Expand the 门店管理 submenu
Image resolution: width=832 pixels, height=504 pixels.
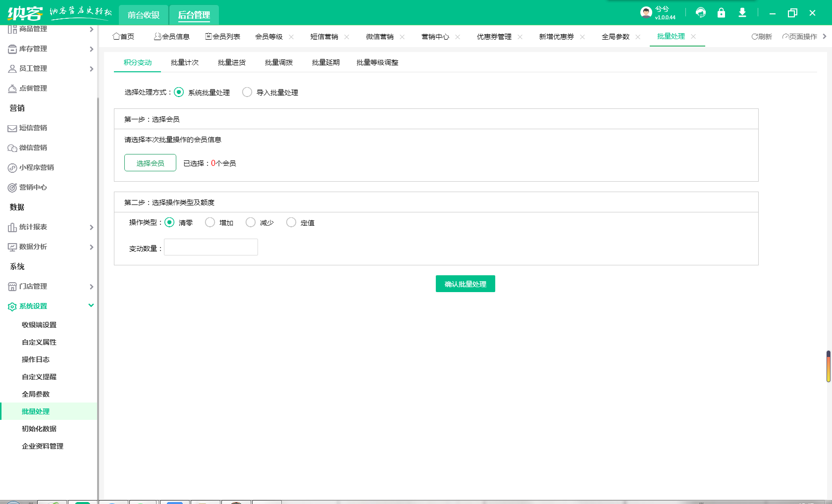pos(91,286)
